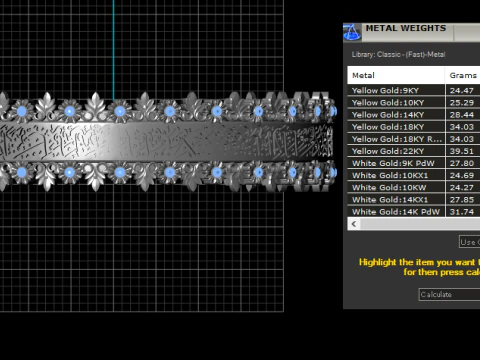This screenshot has width=480, height=360.
Task: Click the METAL WEIGHTS panel title
Action: pos(406,28)
